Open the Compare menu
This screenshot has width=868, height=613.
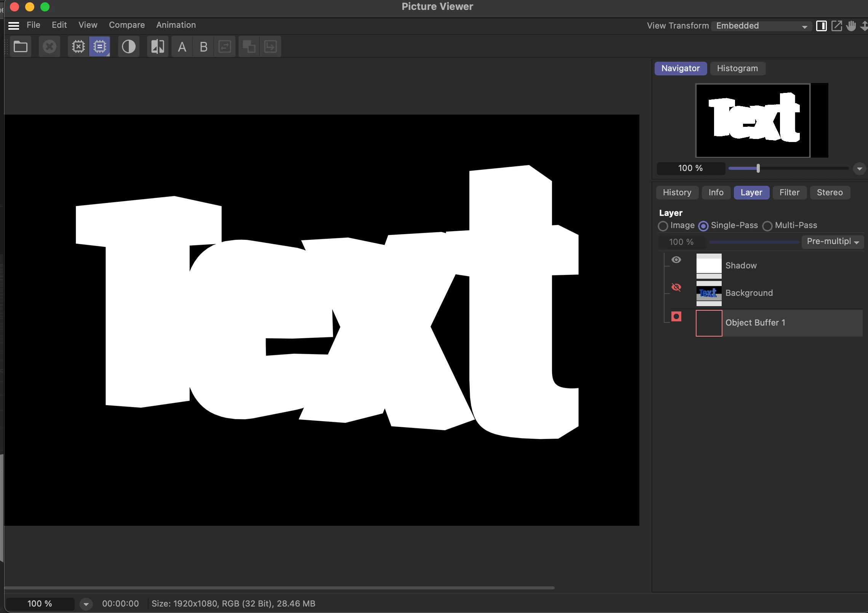pyautogui.click(x=127, y=25)
